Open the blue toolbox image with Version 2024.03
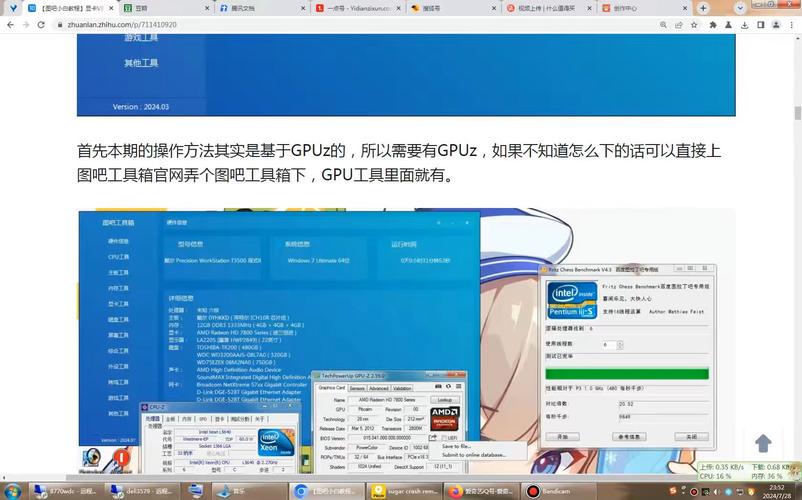Viewport: 802px width, 500px height. click(x=406, y=75)
